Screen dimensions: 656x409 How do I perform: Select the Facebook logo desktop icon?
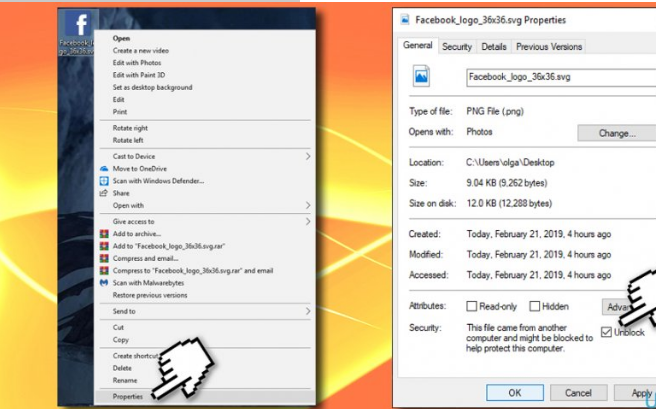pos(78,33)
